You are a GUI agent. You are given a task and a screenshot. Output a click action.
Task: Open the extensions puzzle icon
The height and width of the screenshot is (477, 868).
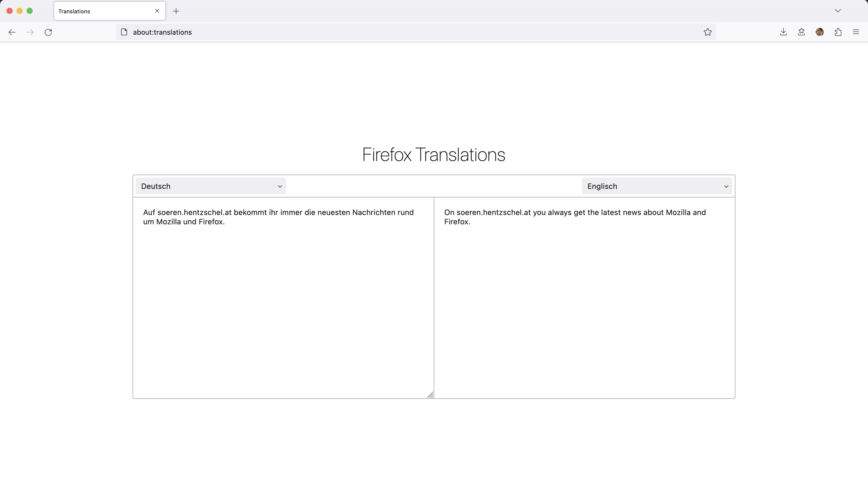coord(838,32)
